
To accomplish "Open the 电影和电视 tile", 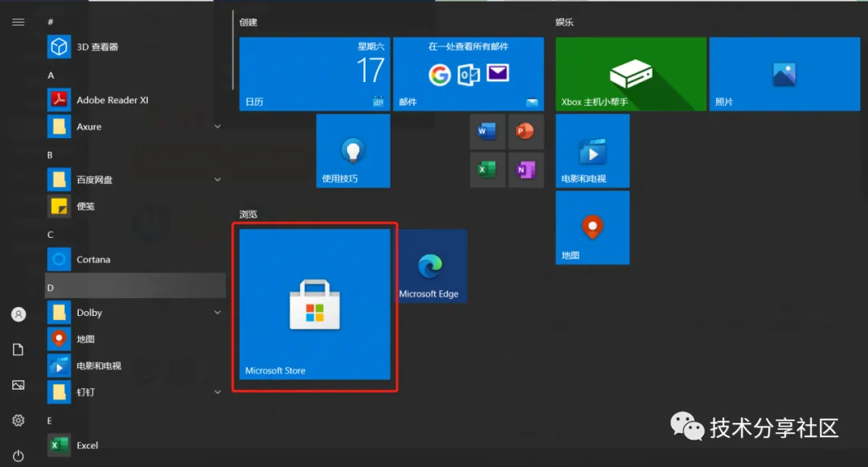I will [x=592, y=151].
